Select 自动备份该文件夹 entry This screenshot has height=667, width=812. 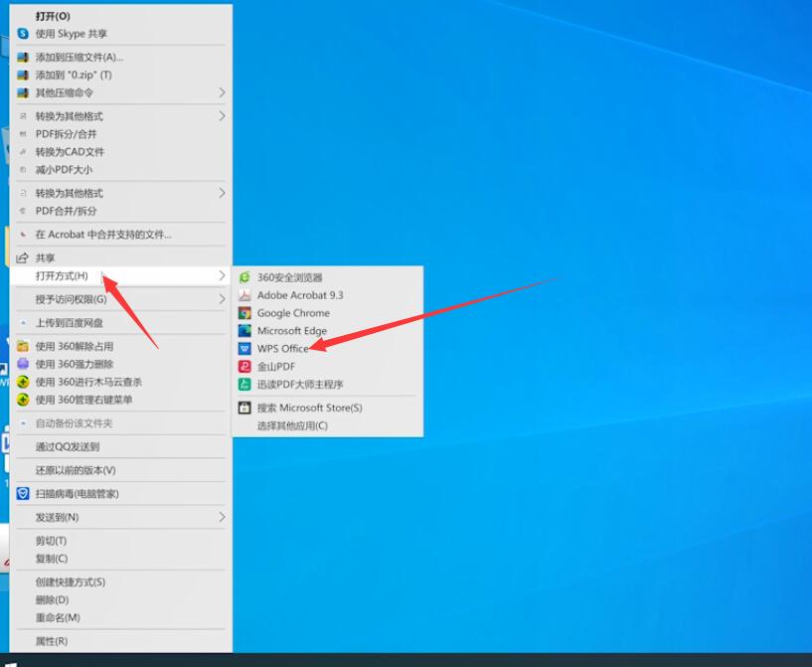click(120, 423)
